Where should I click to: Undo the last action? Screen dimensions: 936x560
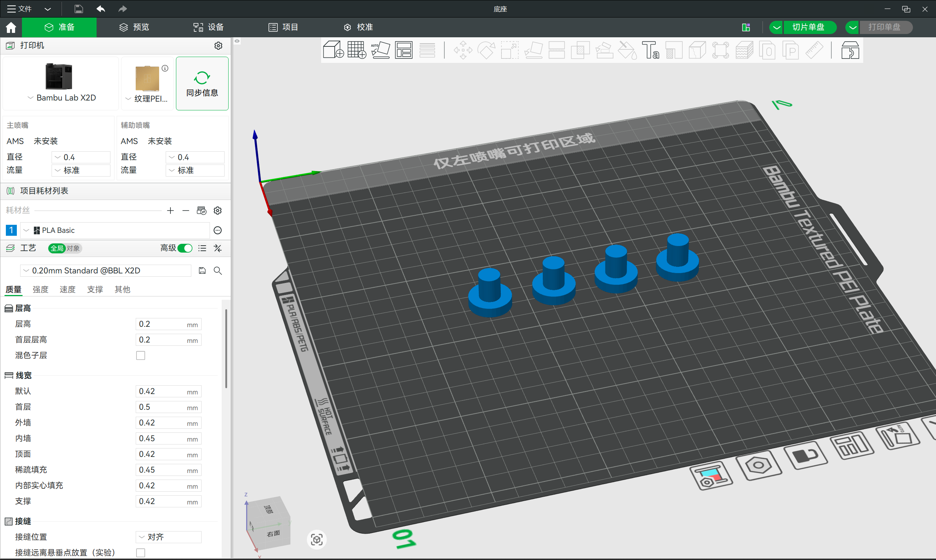coord(101,9)
